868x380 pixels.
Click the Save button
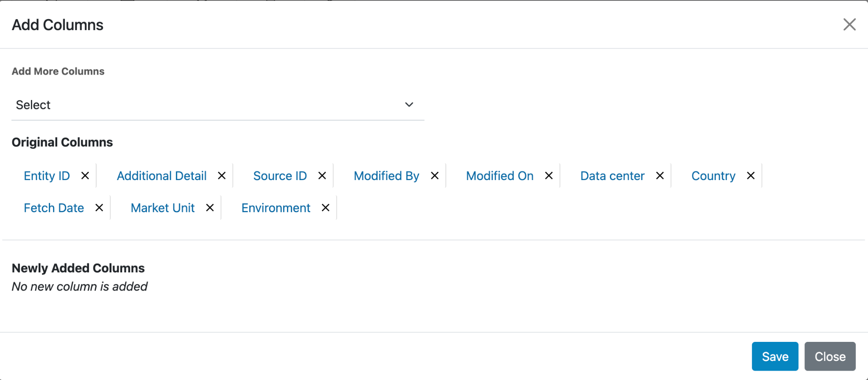point(775,356)
